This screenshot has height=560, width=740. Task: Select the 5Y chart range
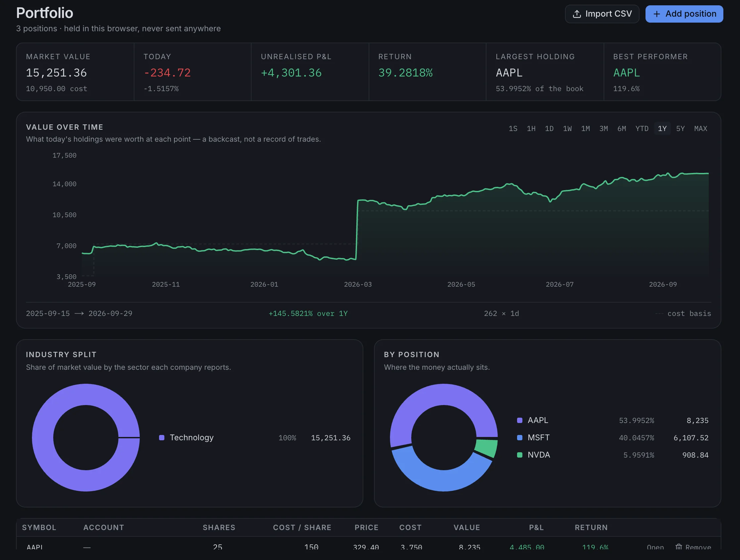click(x=680, y=129)
